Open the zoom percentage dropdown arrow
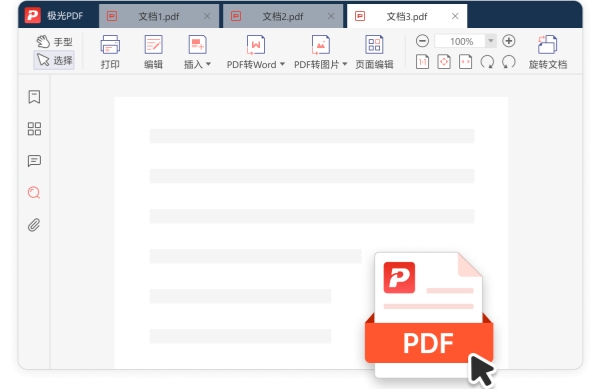Image resolution: width=600 pixels, height=389 pixels. pos(491,41)
